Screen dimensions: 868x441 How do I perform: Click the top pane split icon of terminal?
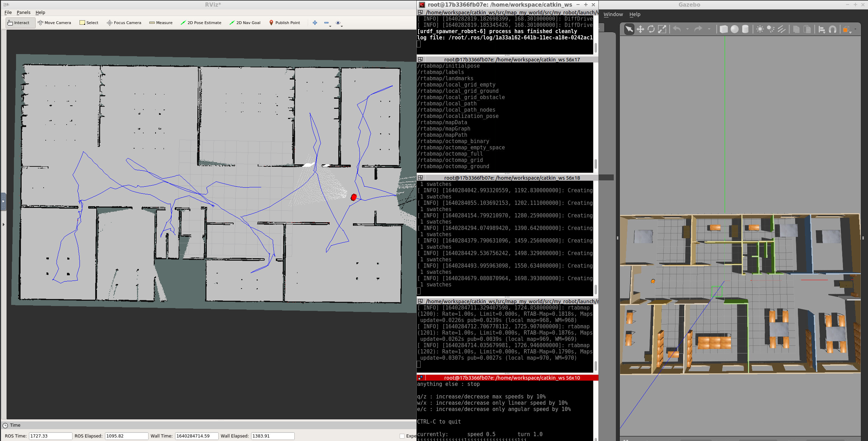point(421,13)
